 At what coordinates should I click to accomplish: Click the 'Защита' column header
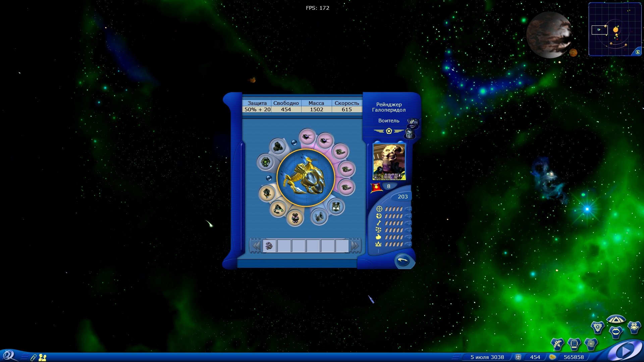tap(257, 103)
